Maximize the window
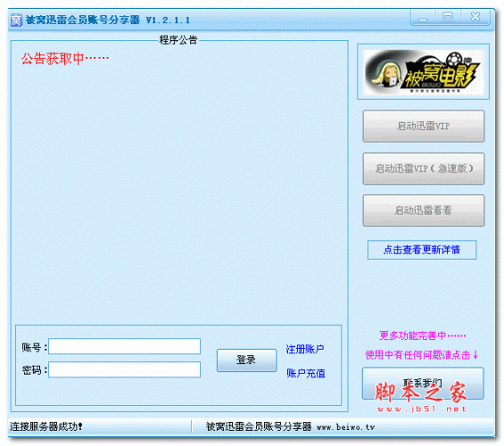504x446 pixels. click(x=448, y=17)
